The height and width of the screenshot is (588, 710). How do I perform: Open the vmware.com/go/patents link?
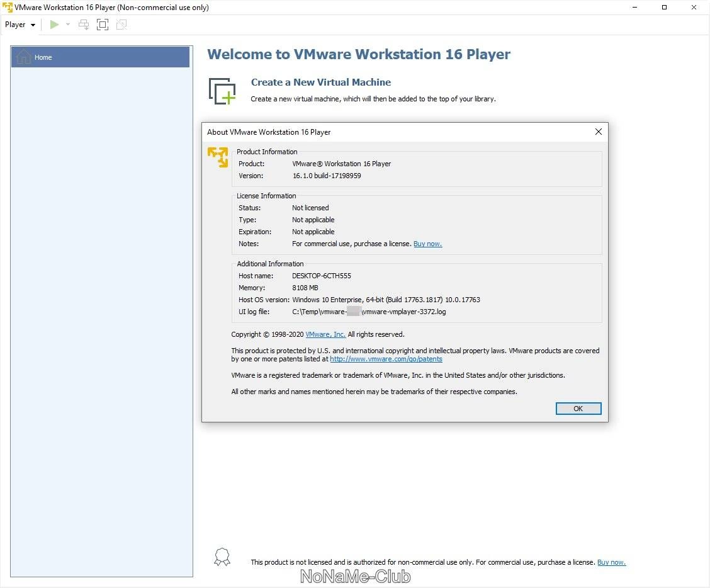(x=386, y=359)
